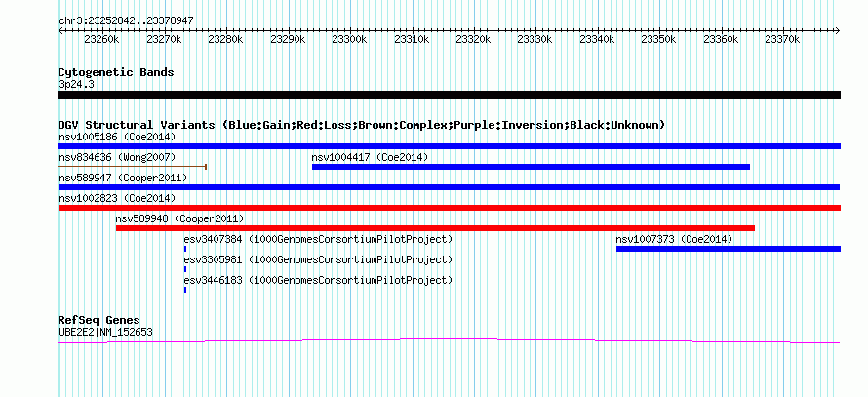Click the 23280k ruler position

pyautogui.click(x=226, y=39)
